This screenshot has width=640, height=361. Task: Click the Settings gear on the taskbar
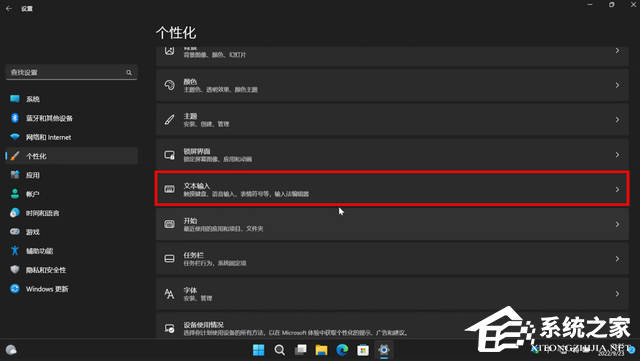384,350
